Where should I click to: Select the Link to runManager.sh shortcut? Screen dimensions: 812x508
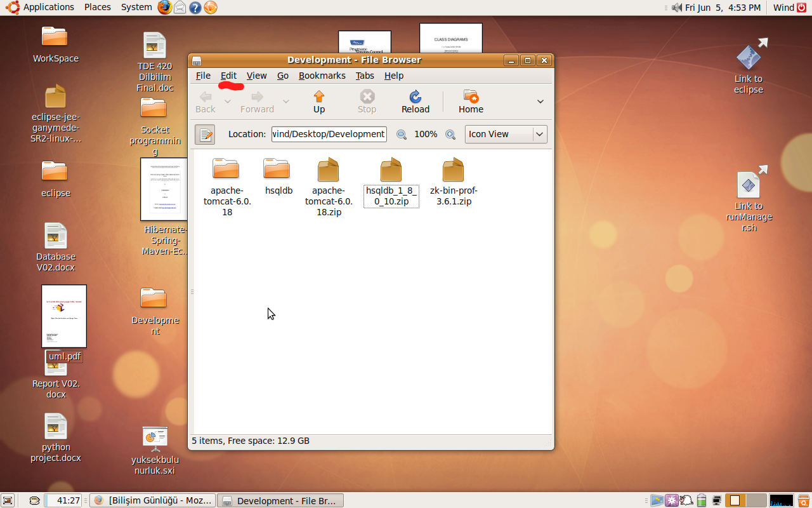coord(749,199)
